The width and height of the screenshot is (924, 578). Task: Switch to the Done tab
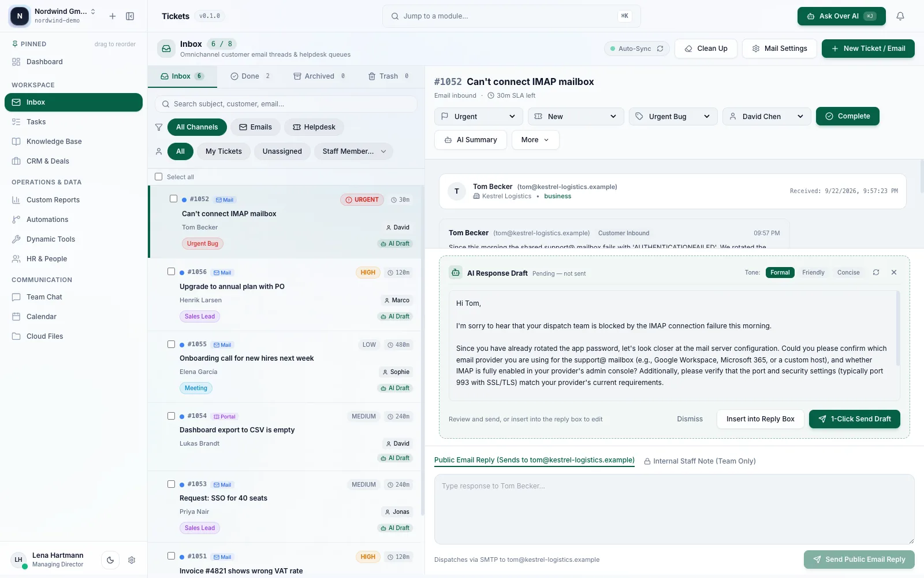pos(251,76)
